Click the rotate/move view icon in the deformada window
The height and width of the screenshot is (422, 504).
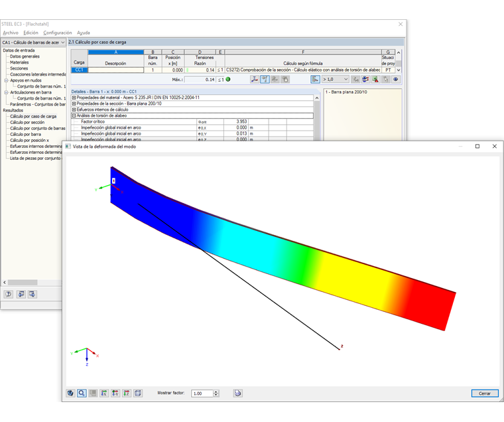point(70,393)
